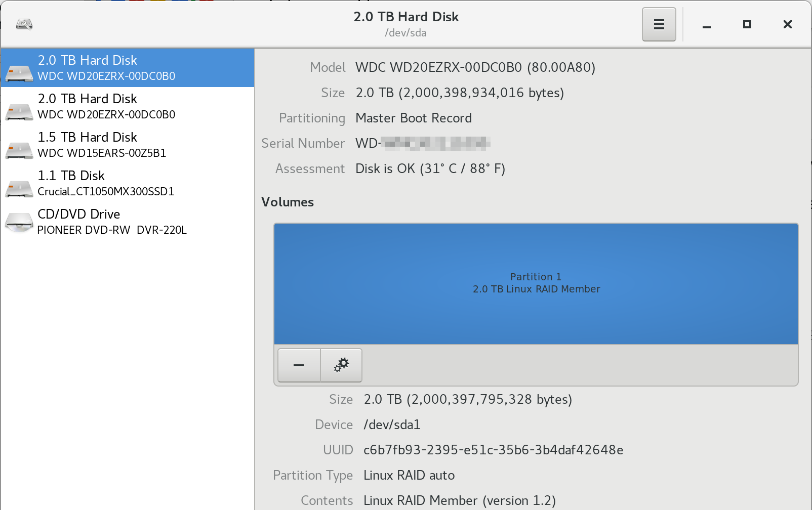Image resolution: width=812 pixels, height=510 pixels.
Task: Minimize the Disks window
Action: pos(707,24)
